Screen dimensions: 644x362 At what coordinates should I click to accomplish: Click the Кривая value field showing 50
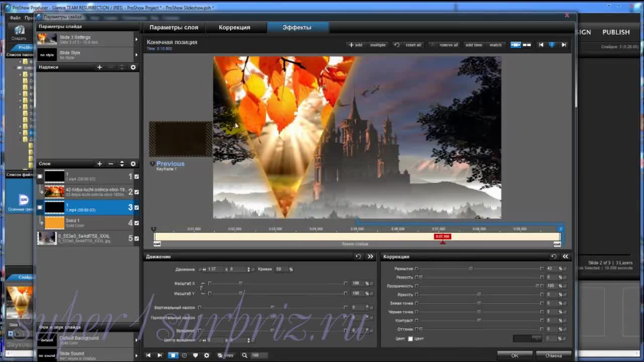pos(281,269)
